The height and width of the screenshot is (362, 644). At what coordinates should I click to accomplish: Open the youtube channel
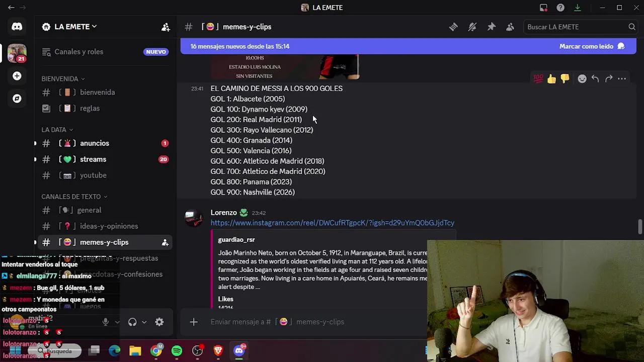(105, 175)
